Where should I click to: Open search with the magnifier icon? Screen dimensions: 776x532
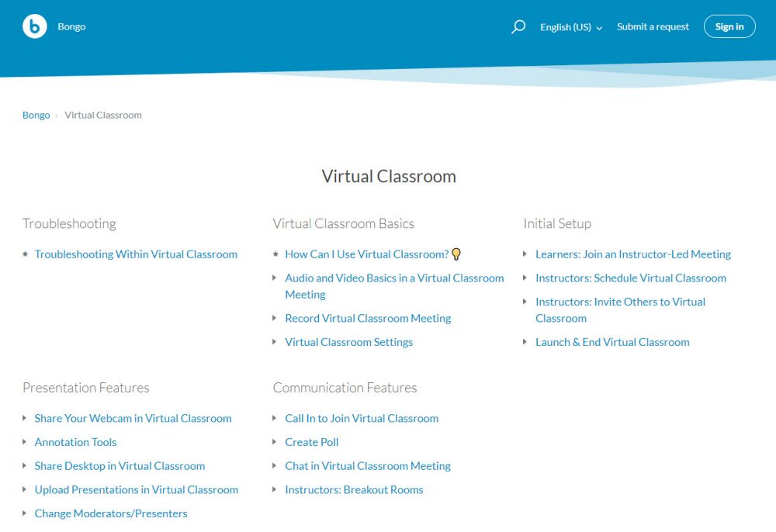coord(518,27)
